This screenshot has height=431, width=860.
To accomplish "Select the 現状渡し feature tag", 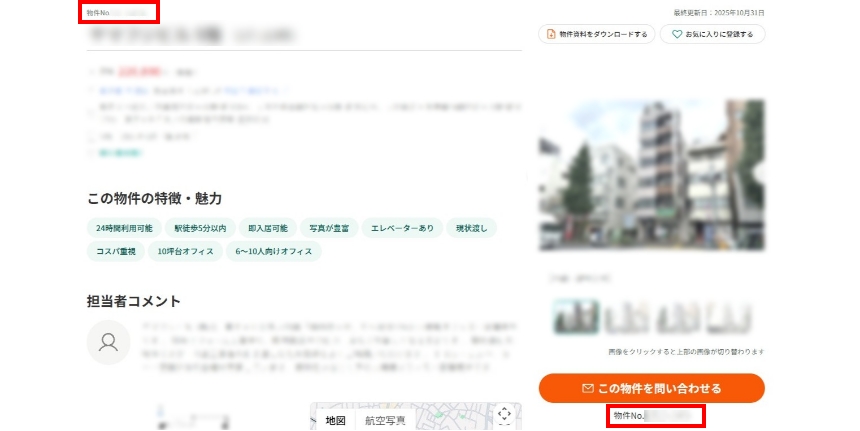I will pyautogui.click(x=470, y=228).
